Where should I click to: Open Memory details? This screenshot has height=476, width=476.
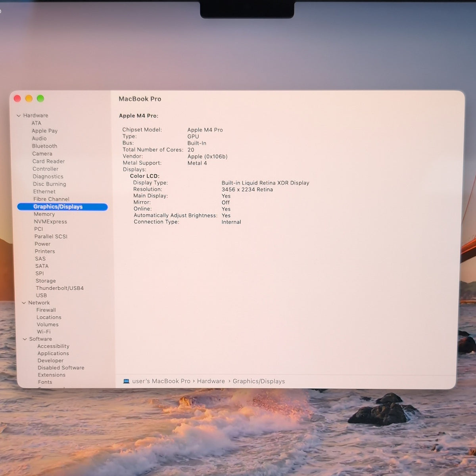[x=44, y=214]
